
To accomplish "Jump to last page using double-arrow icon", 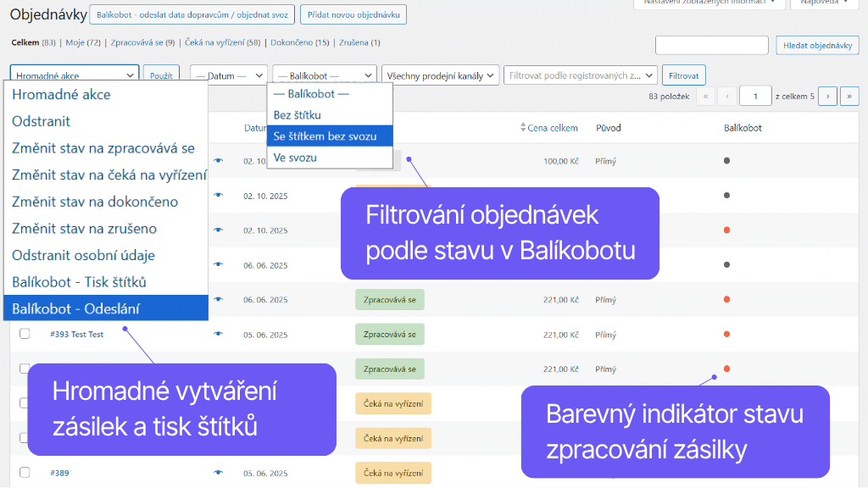I will [x=850, y=96].
